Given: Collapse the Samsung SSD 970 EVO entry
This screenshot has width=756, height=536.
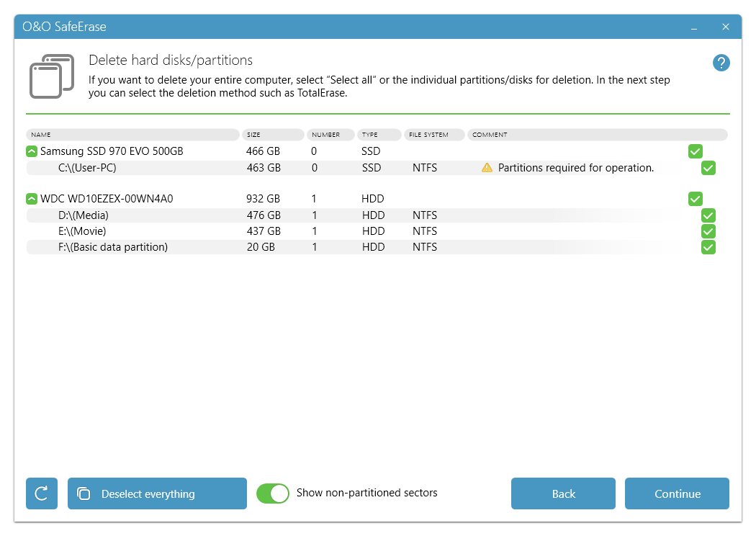Looking at the screenshot, I should tap(31, 151).
